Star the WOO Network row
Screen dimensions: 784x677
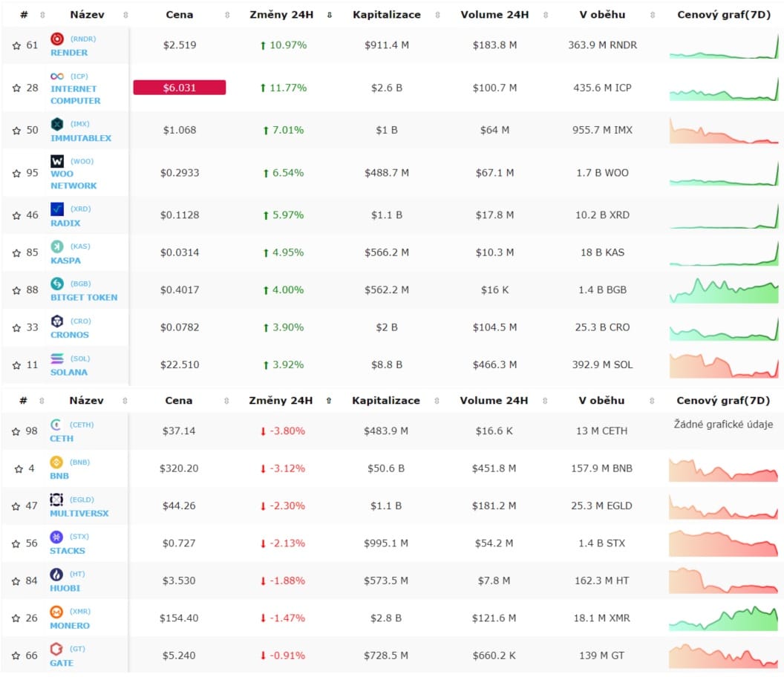(16, 173)
